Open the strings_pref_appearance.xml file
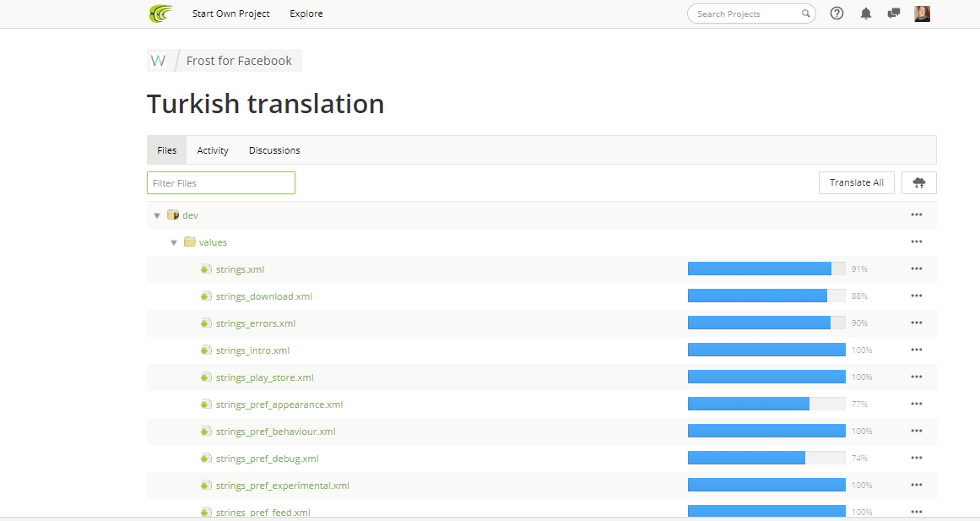 279,404
